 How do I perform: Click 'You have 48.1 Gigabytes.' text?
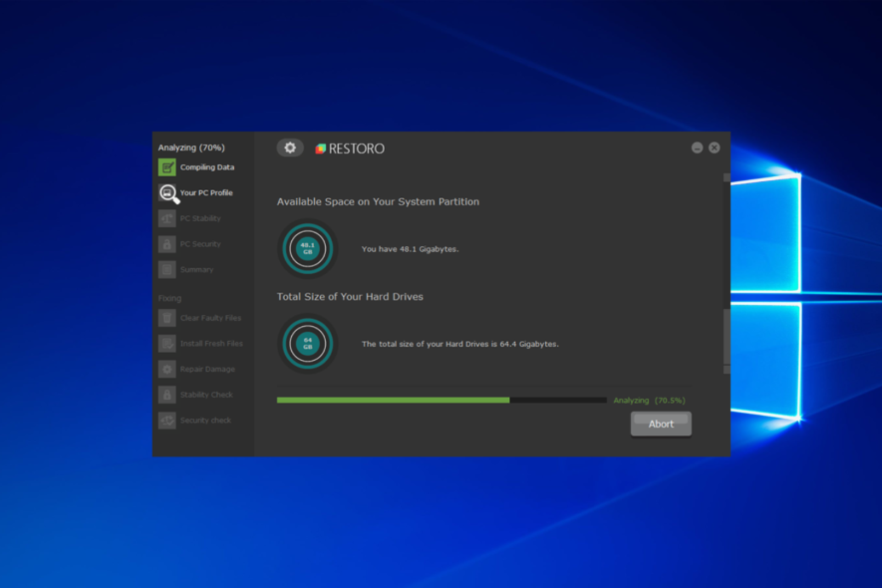pyautogui.click(x=410, y=249)
